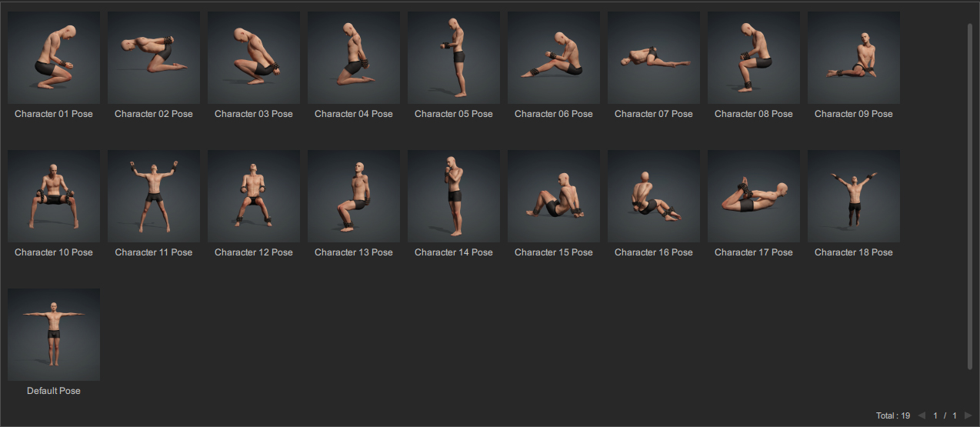The image size is (980, 427).
Task: Select the Character 13 Pose thumbnail
Action: [354, 196]
